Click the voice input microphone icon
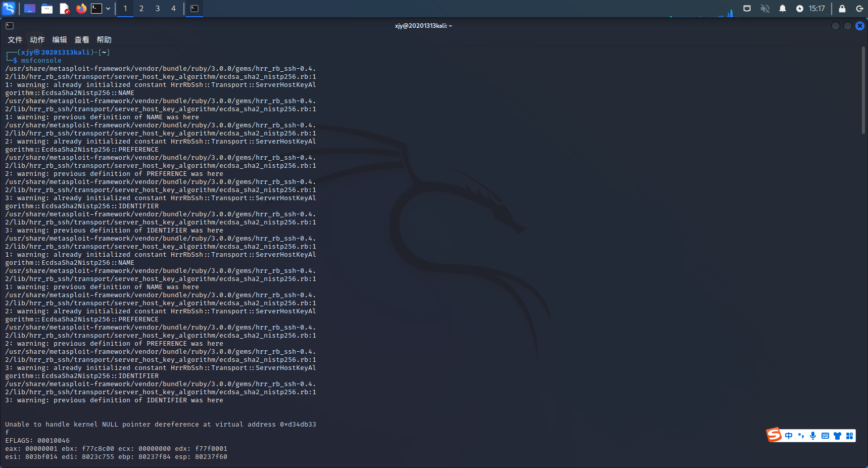The width and height of the screenshot is (868, 468). (813, 436)
